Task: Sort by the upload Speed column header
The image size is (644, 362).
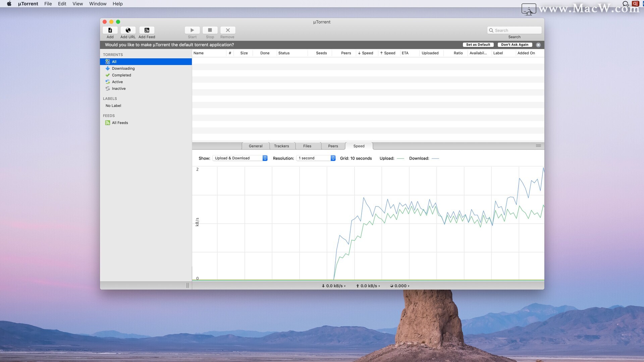Action: [389, 53]
